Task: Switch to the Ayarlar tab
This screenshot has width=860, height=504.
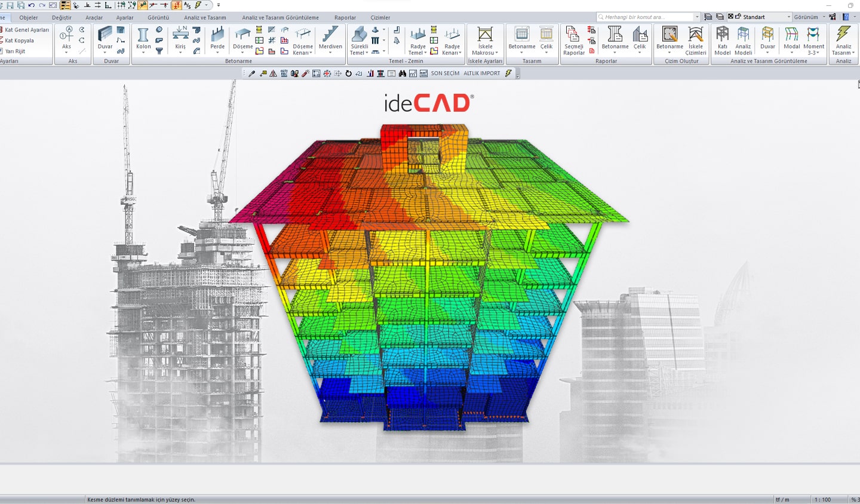Action: pos(125,17)
